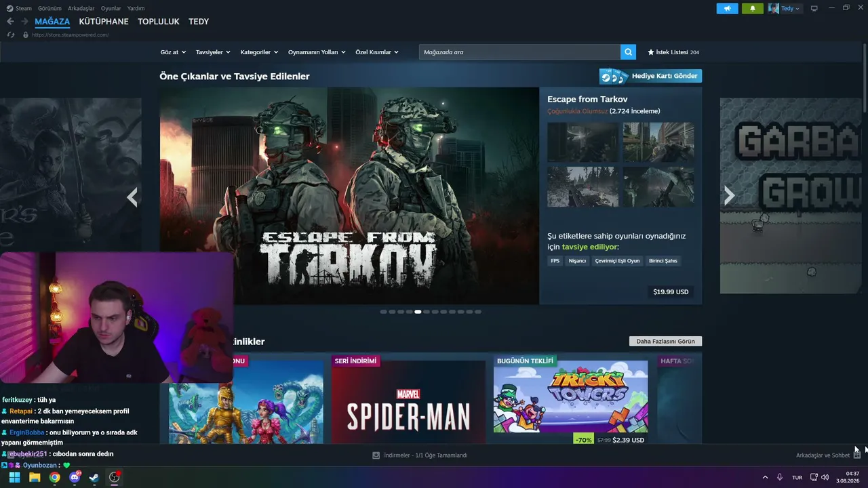Open the taskbar clock and date
The width and height of the screenshot is (868, 488).
[848, 477]
